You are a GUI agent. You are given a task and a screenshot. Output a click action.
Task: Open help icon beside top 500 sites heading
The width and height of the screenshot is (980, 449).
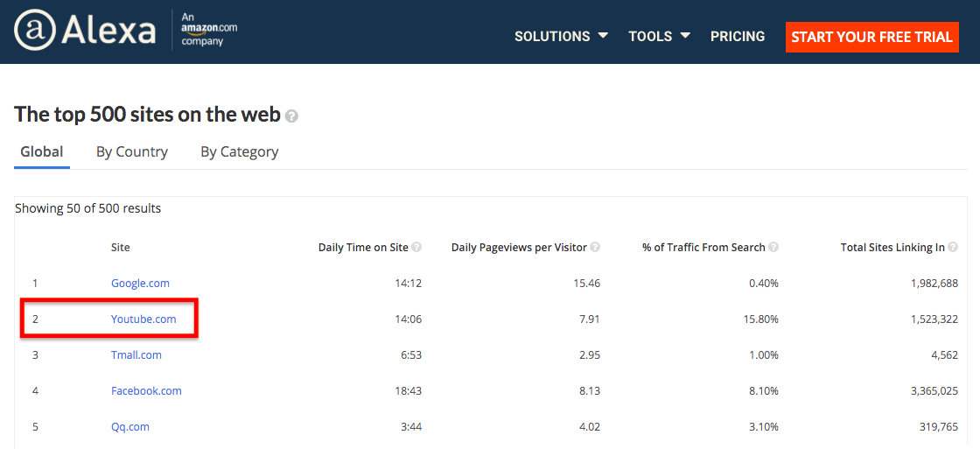(291, 116)
